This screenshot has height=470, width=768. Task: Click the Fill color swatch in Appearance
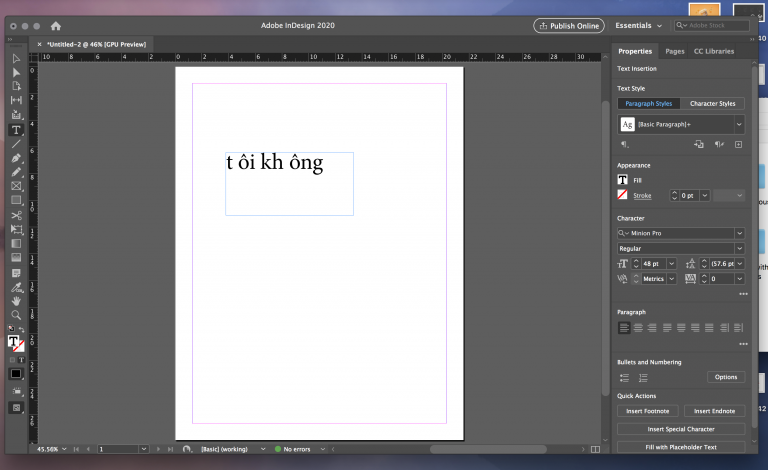(623, 180)
